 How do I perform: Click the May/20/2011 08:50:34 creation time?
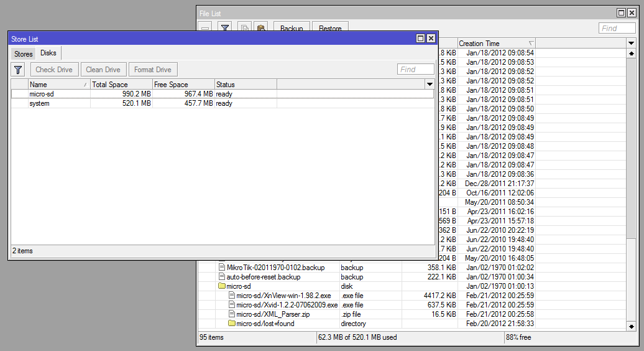499,202
